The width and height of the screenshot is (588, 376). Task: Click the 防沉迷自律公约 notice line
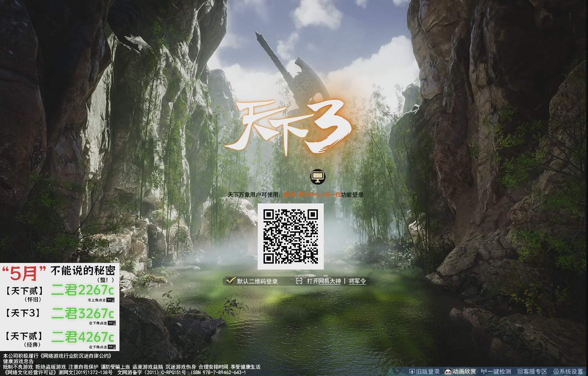[x=57, y=356]
